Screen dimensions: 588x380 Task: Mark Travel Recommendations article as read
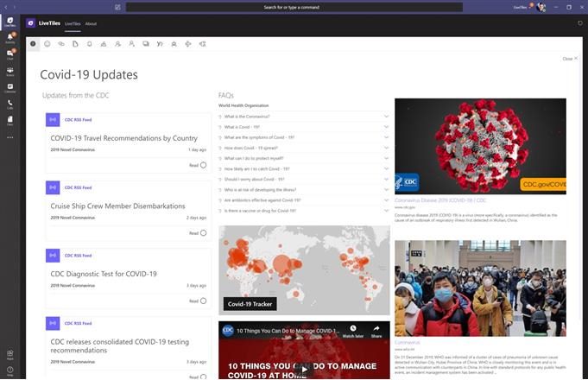[203, 165]
